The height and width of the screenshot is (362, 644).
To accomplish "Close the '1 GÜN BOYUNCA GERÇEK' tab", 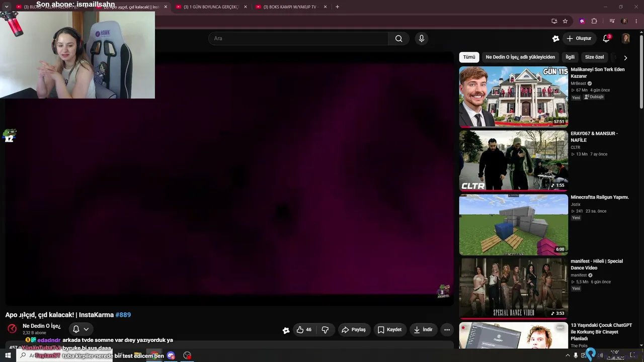I will (246, 7).
